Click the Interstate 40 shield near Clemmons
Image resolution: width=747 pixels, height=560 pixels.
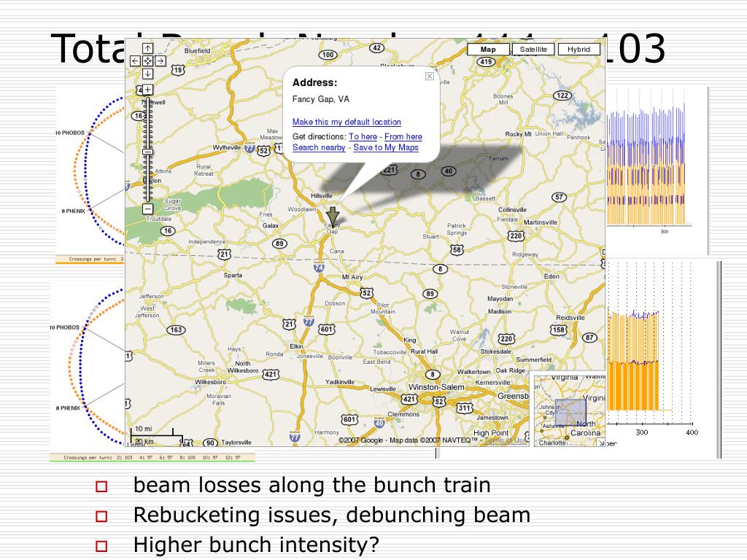point(379,422)
